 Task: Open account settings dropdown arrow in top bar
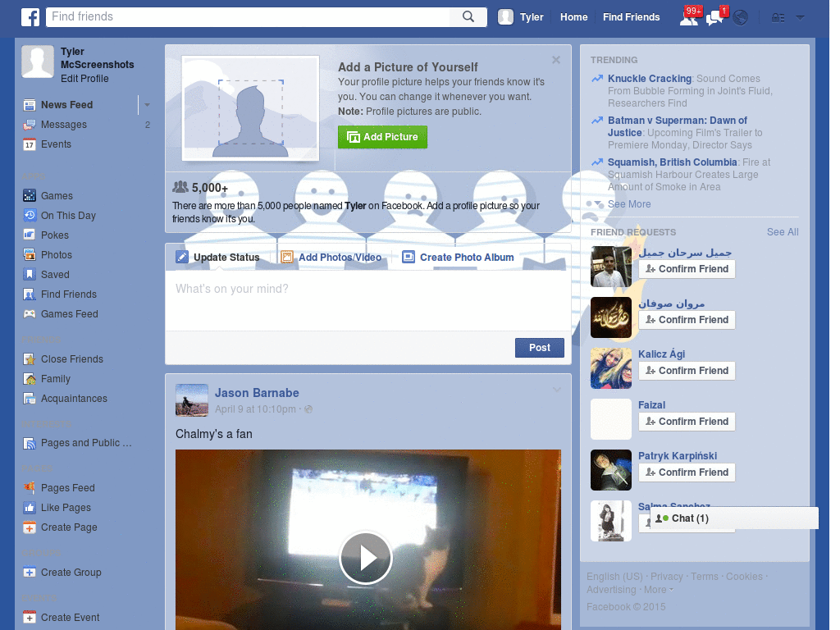[x=801, y=18]
